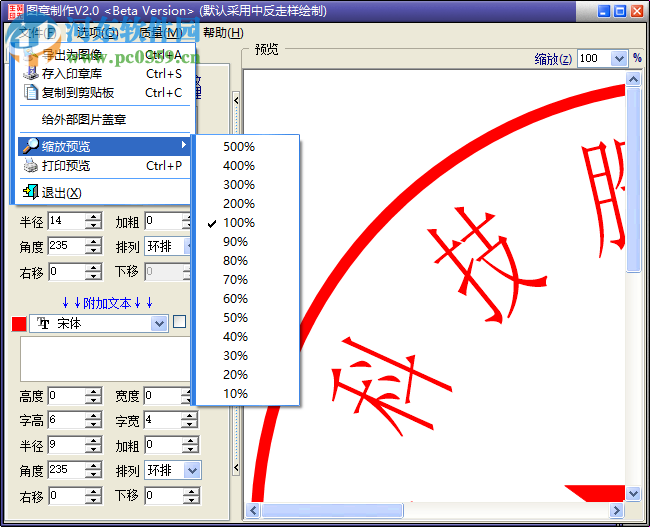This screenshot has height=527, width=650.
Task: Set zoom preview to 70%
Action: point(247,279)
